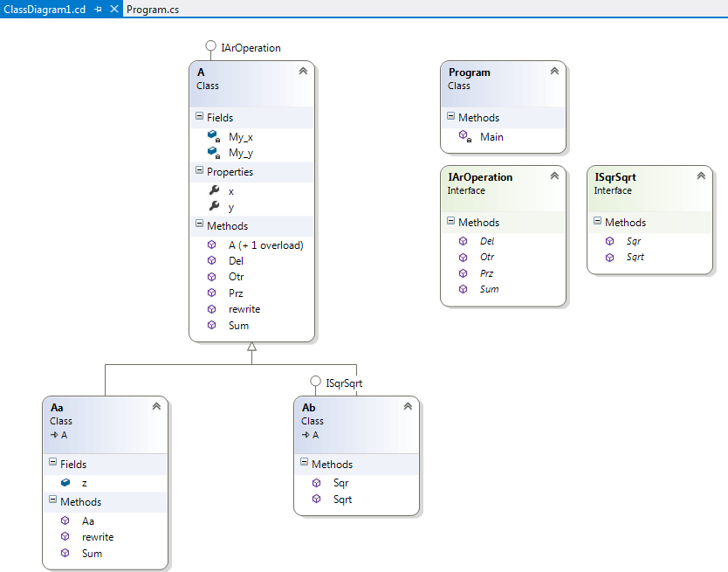Collapse the Aa class chevron
Image resolution: width=728 pixels, height=572 pixels.
(156, 406)
